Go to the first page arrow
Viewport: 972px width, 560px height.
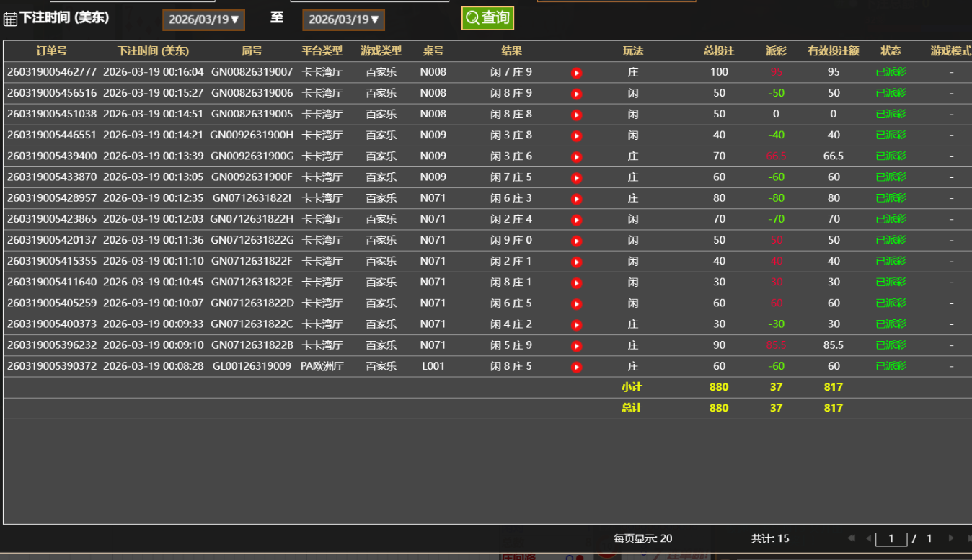coord(851,538)
